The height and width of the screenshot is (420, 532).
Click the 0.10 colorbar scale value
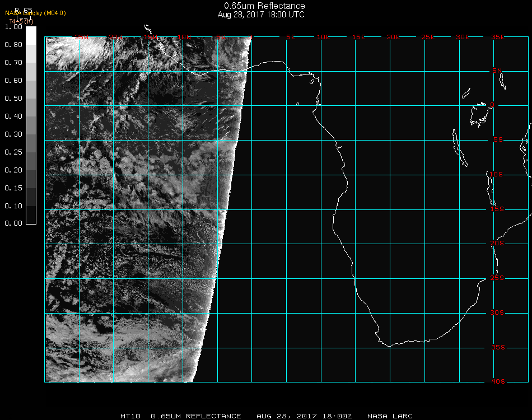[13, 206]
